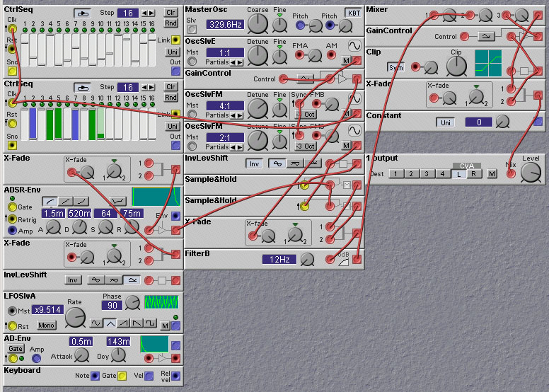Select the triangle waveform on LFOSlvA
Screen dimensions: 549x392
[110, 323]
